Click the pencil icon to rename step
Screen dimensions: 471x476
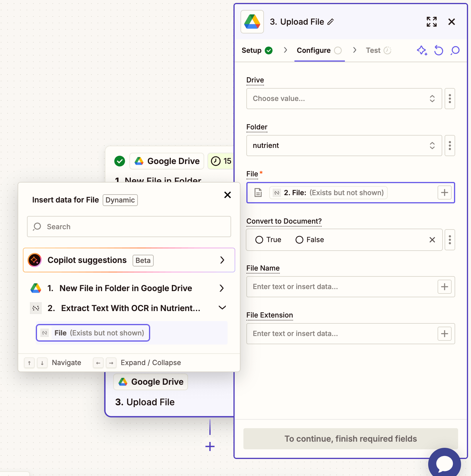coord(331,22)
